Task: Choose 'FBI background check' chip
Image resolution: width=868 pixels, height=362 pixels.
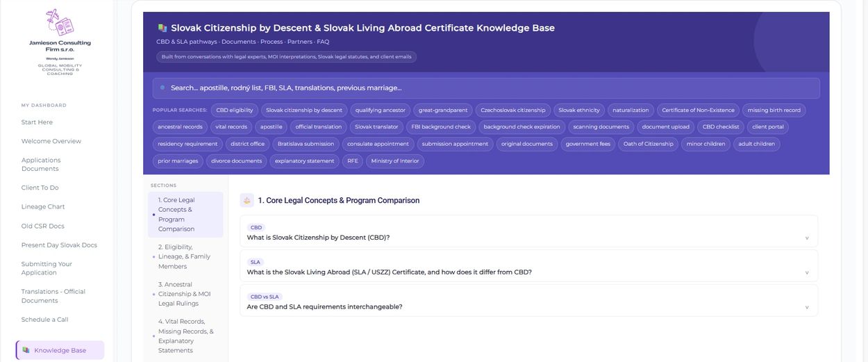Action: (441, 126)
